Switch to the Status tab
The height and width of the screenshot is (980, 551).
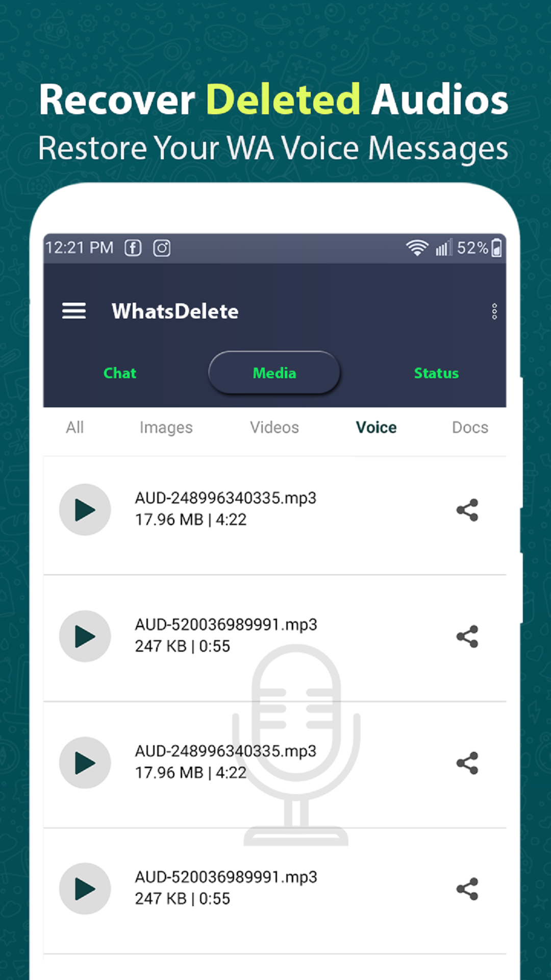[x=436, y=373]
